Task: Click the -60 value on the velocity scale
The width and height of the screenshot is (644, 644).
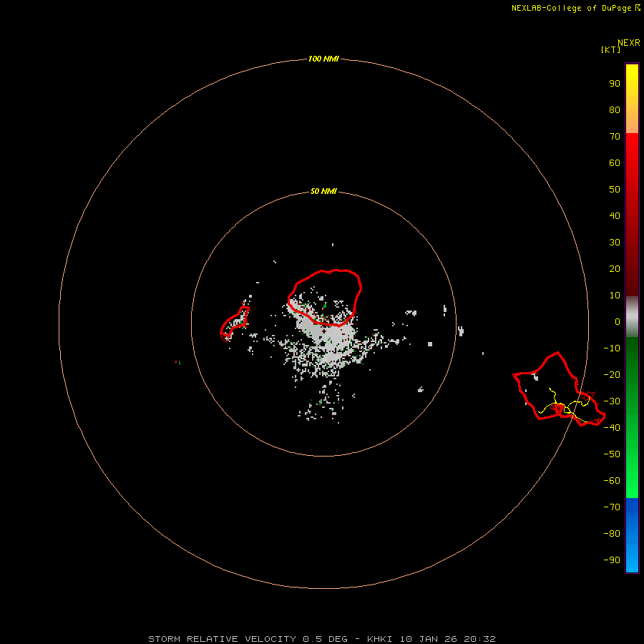Action: [612, 481]
